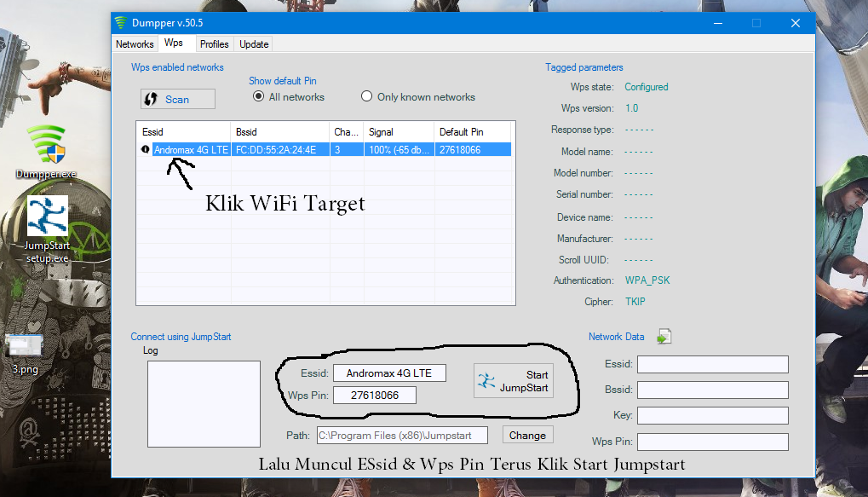Select the Andromax 4G LTE network row
868x497 pixels.
coord(325,149)
